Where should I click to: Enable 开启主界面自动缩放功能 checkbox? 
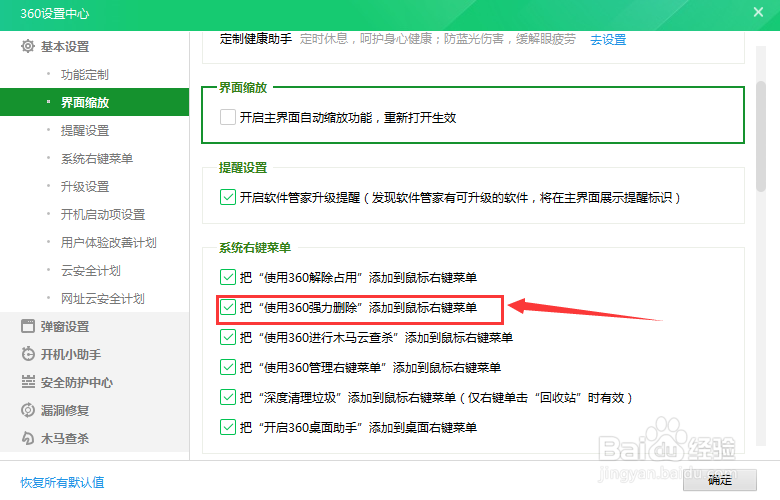point(228,117)
